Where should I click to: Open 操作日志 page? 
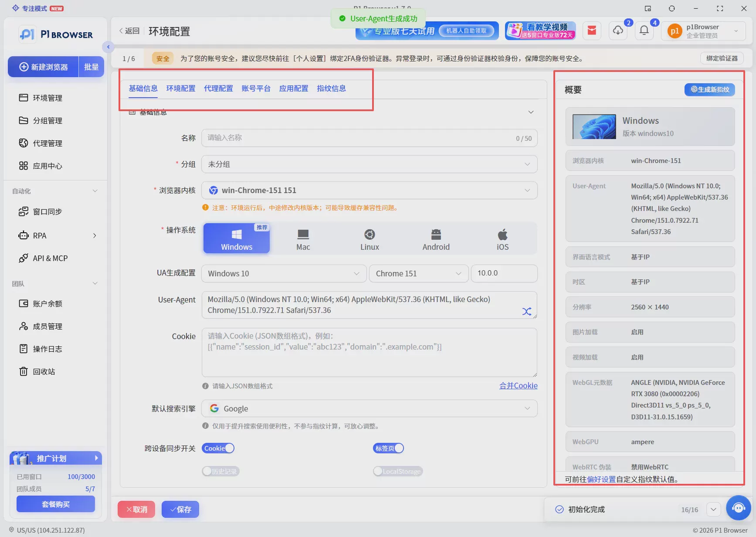pos(41,349)
